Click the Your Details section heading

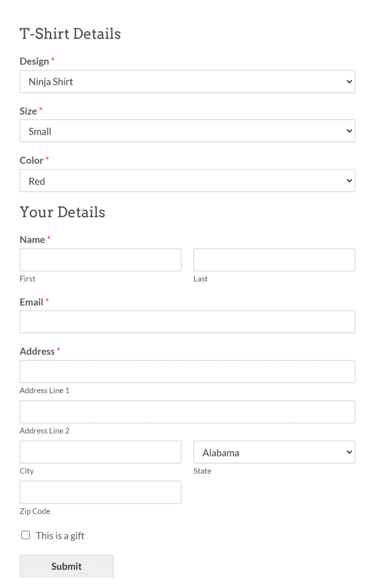pyautogui.click(x=62, y=212)
